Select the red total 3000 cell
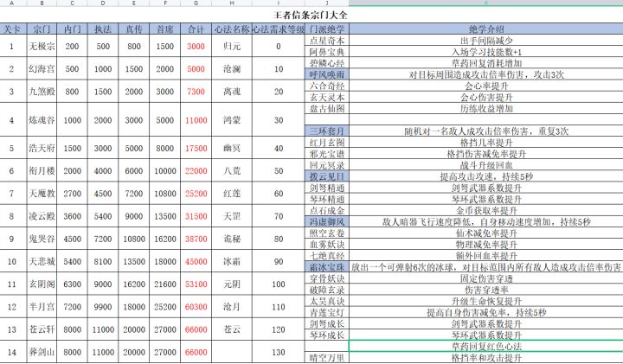 click(x=196, y=46)
